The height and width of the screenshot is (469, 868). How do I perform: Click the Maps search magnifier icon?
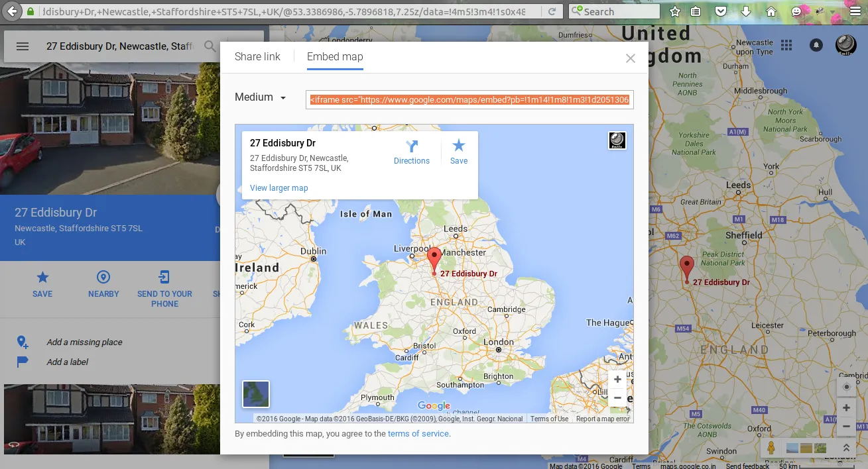point(210,46)
